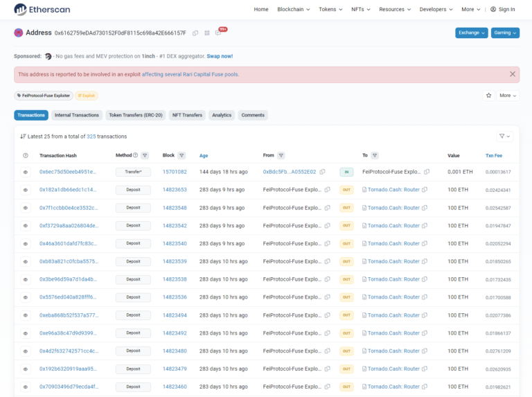The height and width of the screenshot is (397, 532).
Task: Click the To column filter icon
Action: 375,156
